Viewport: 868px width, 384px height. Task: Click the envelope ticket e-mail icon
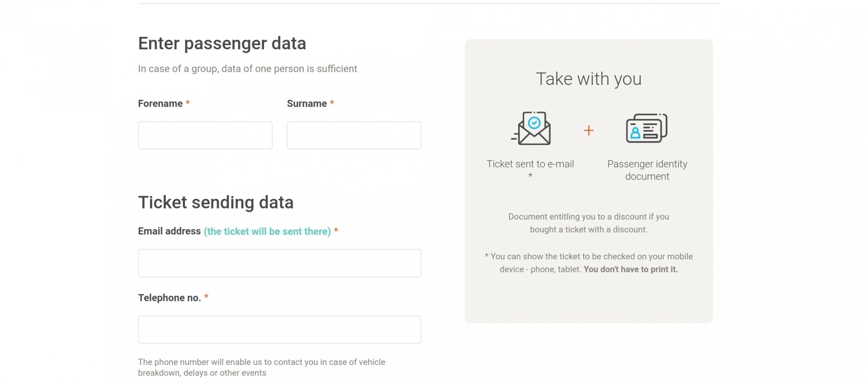click(x=531, y=128)
